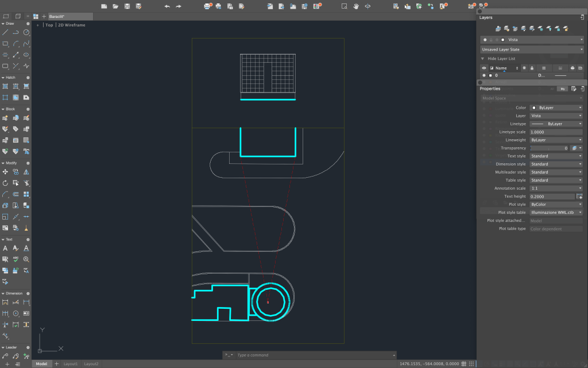
Task: Open Unsaved Layer State dropdown
Action: click(532, 49)
